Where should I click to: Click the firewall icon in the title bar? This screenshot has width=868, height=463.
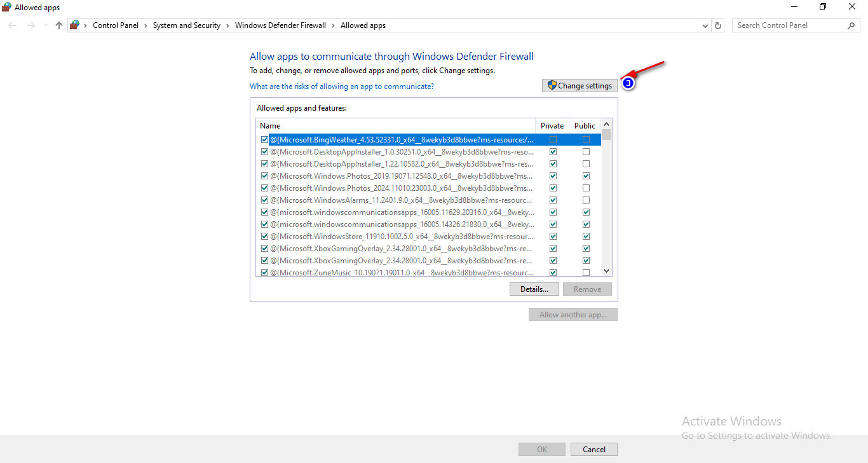(6, 7)
